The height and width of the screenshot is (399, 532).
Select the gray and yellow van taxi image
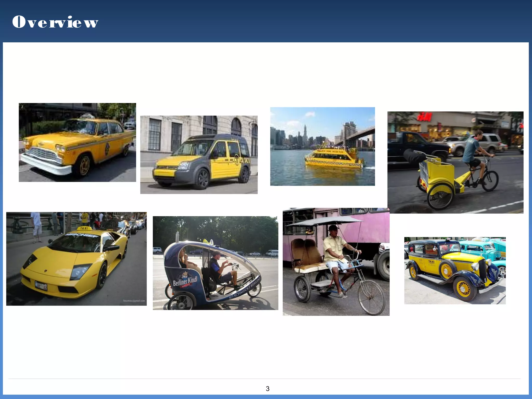(x=199, y=155)
